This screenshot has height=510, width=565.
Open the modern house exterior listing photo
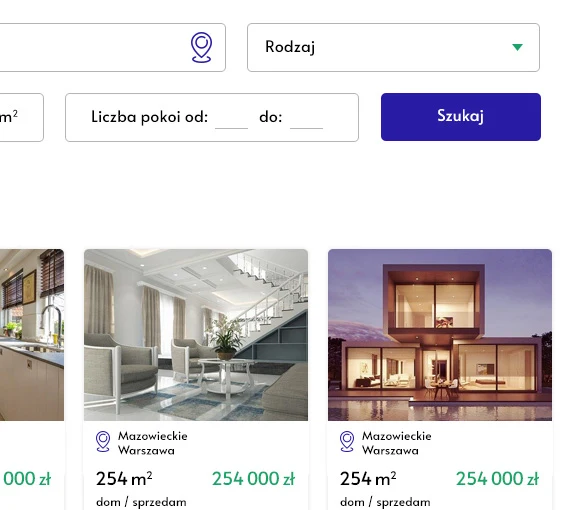[440, 335]
